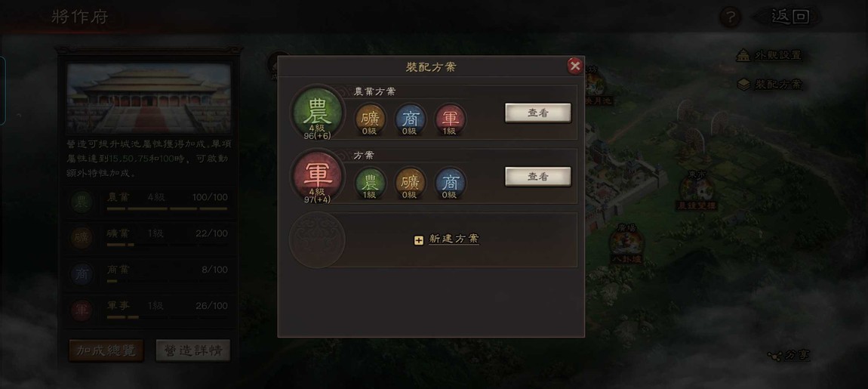View the 農業方案 scheme with 查看
The height and width of the screenshot is (389, 868).
(x=537, y=113)
